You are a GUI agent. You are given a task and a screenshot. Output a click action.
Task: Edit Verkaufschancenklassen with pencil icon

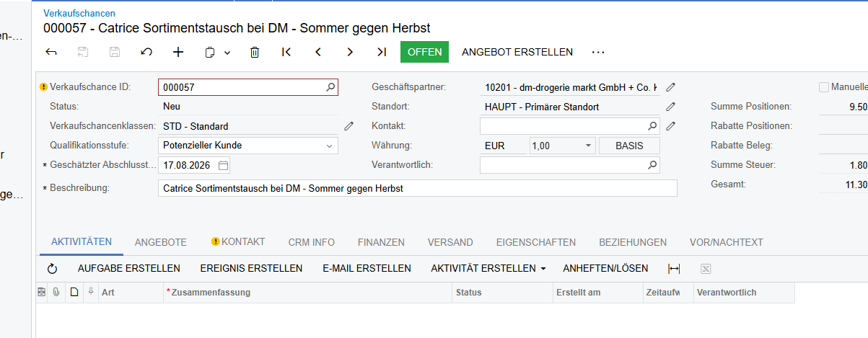click(x=348, y=126)
